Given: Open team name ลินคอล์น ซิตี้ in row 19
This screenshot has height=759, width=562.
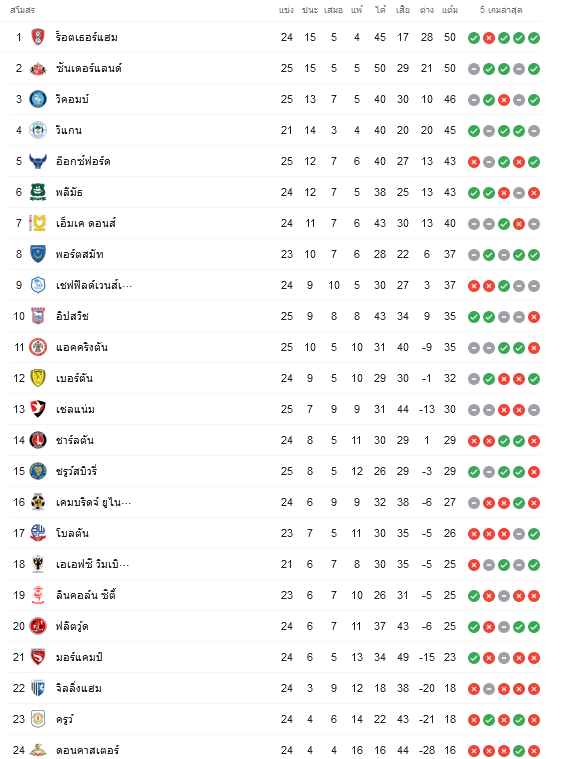Looking at the screenshot, I should (86, 595).
